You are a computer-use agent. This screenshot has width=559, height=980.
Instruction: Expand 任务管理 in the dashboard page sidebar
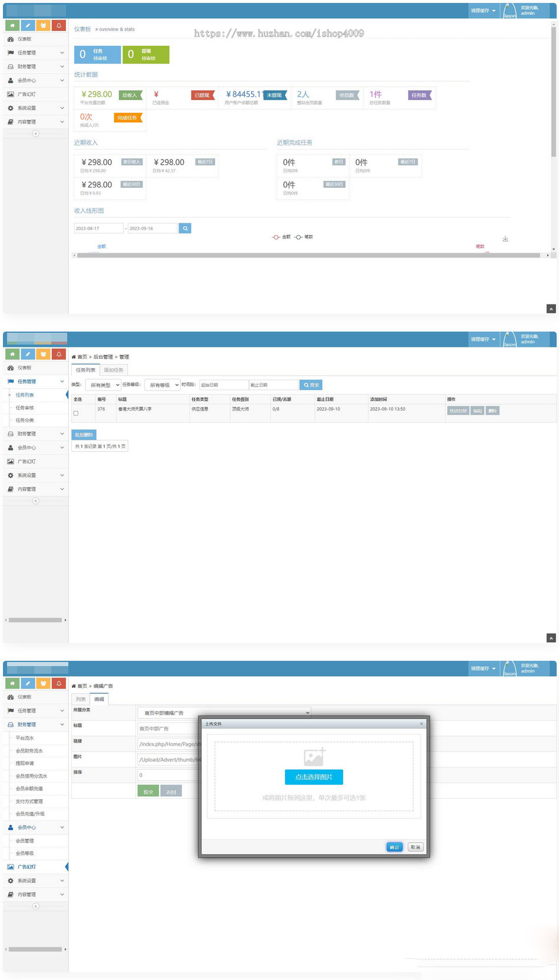coord(35,53)
